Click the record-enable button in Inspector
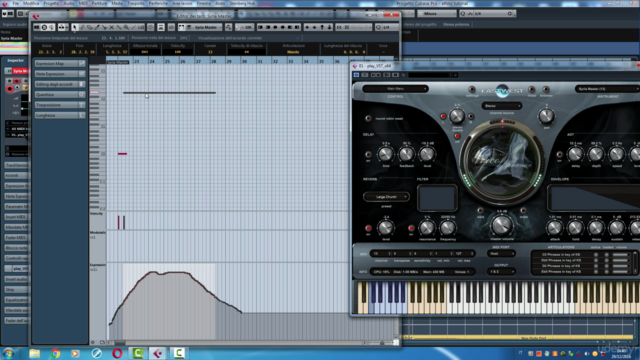Viewport: 640px width, 360px height. 10,89
